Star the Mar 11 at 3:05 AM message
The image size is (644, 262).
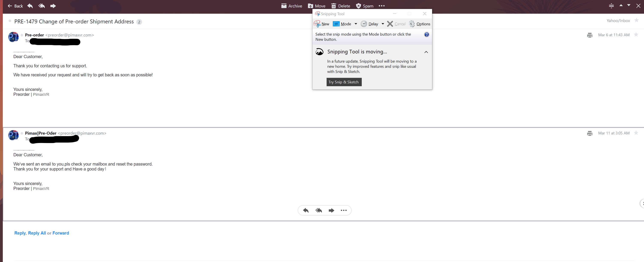(x=636, y=133)
